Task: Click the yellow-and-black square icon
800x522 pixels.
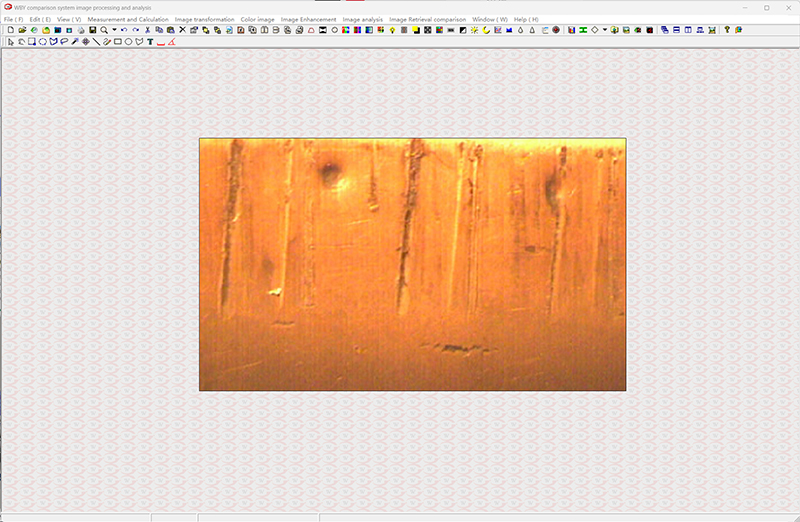Action: click(x=416, y=30)
